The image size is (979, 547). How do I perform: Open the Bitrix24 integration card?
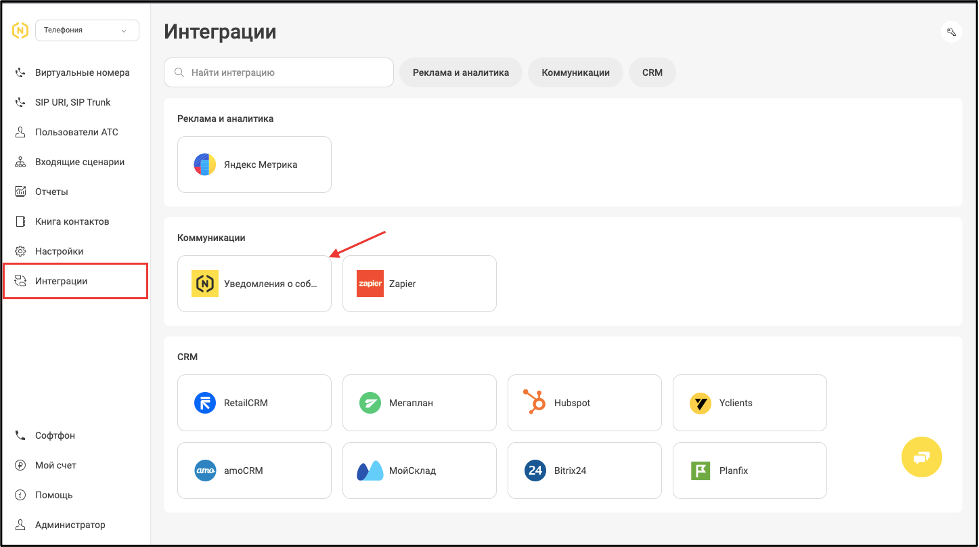point(584,470)
